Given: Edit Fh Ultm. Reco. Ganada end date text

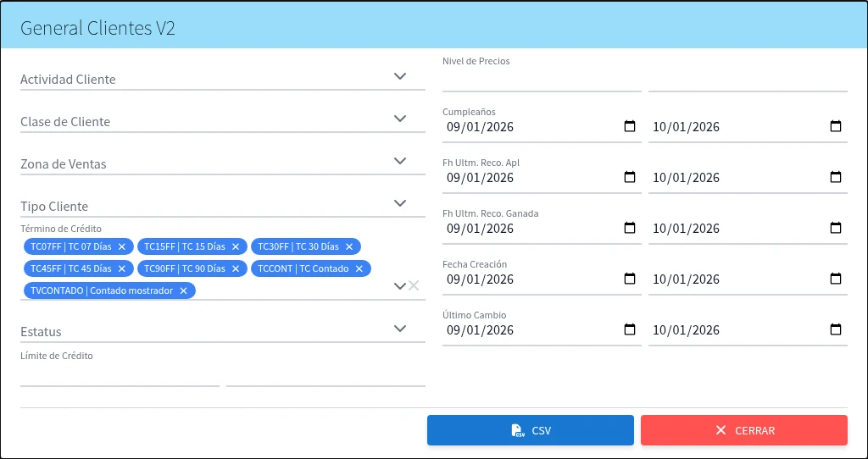Looking at the screenshot, I should (686, 229).
